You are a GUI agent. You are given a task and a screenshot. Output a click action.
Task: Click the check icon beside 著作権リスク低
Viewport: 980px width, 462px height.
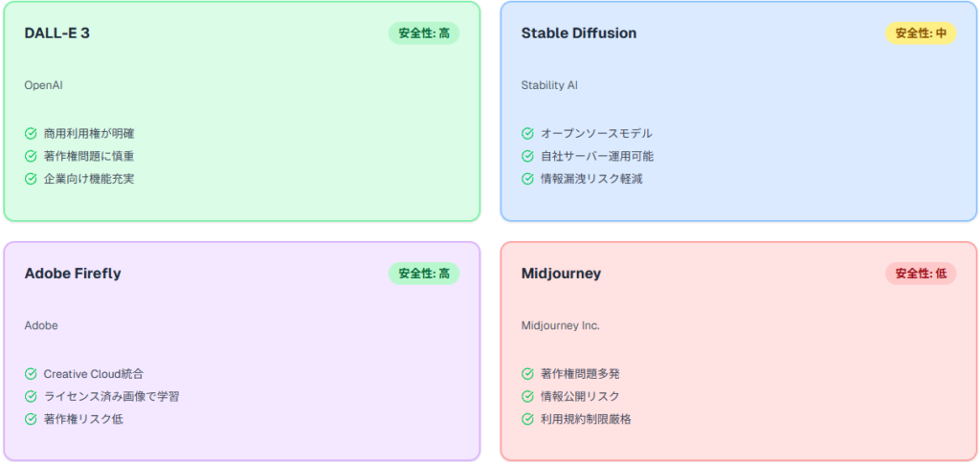[31, 419]
